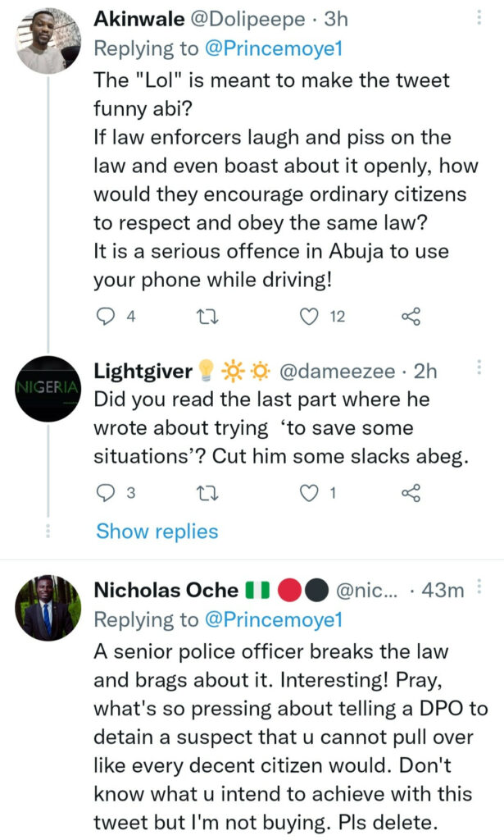Open Nicholas Oche's profile via display name
This screenshot has height=840, width=504.
[x=166, y=590]
